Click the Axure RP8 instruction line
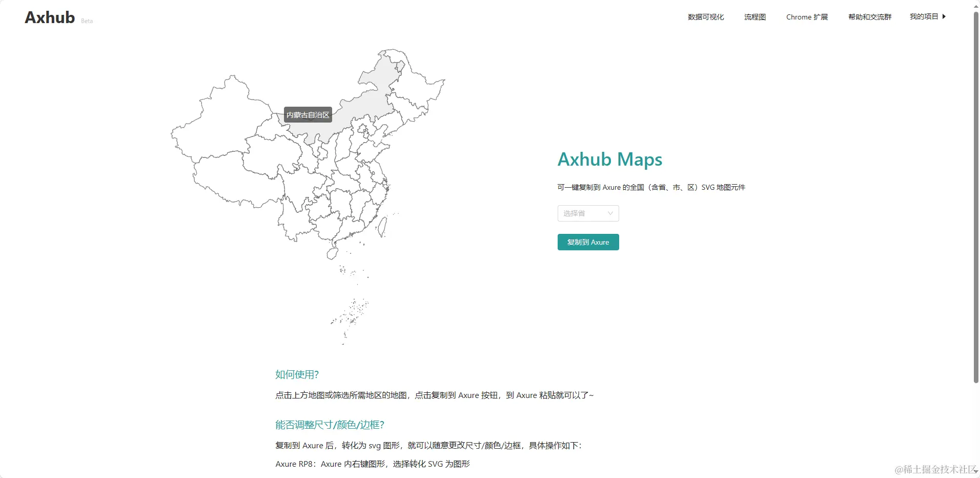This screenshot has height=478, width=980. (373, 464)
